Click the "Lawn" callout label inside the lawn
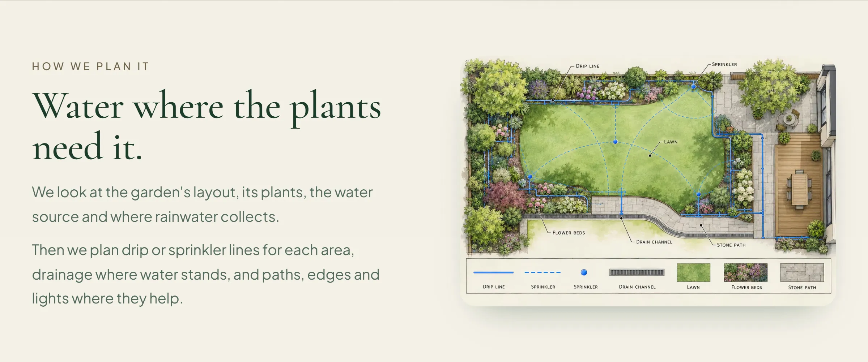The height and width of the screenshot is (362, 868). point(671,142)
